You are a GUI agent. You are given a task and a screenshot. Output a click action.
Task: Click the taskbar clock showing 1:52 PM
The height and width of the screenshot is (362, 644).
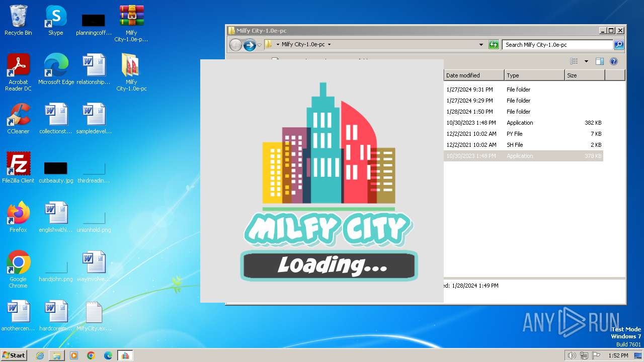coord(618,355)
